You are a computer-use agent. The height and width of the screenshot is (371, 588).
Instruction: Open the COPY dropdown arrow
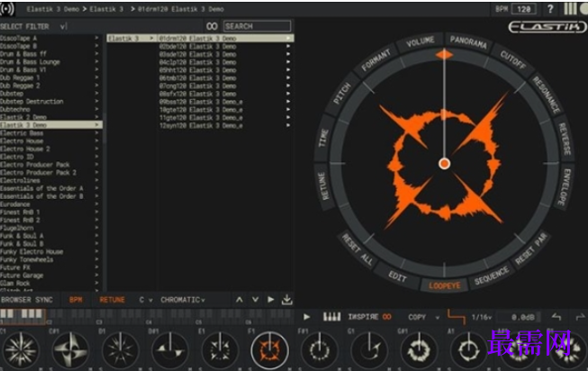pos(438,318)
